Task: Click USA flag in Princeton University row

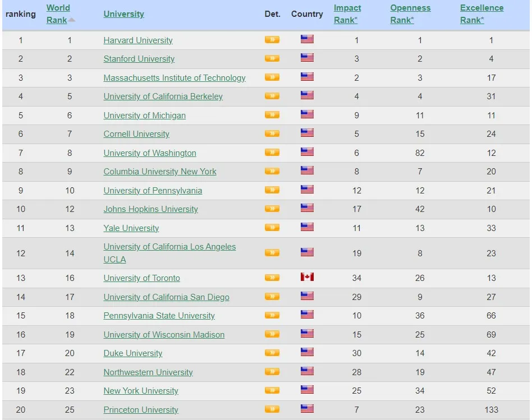Action: 307,408
